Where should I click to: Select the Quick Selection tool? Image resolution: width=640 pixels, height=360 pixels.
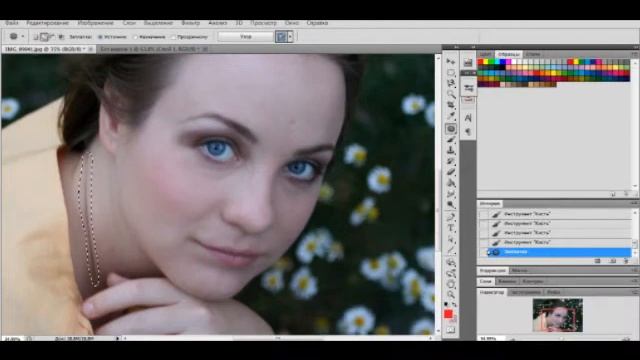point(451,95)
